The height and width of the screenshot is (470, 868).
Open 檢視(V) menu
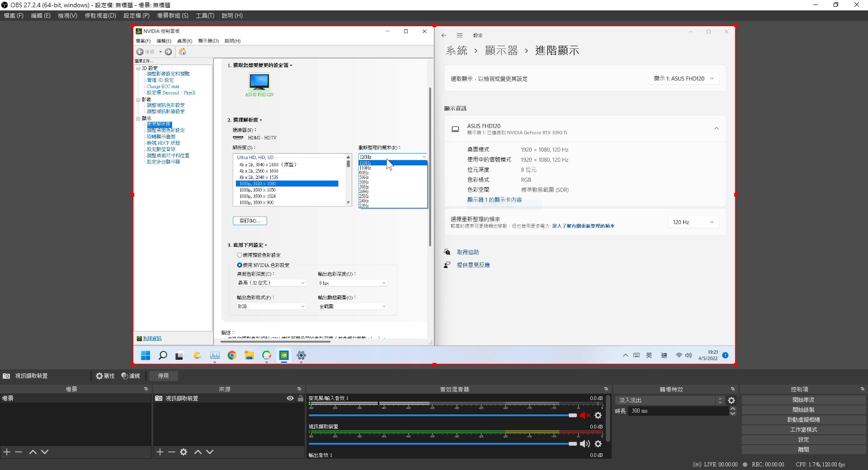pyautogui.click(x=67, y=15)
